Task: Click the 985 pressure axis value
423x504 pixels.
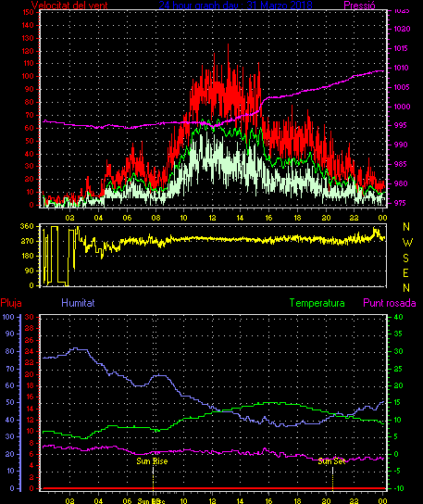Action: [400, 164]
